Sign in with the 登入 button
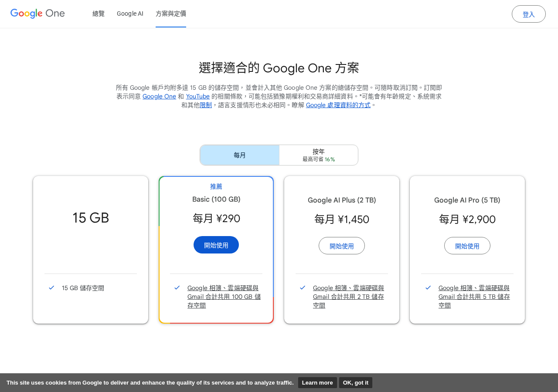This screenshot has height=392, width=558. 529,14
